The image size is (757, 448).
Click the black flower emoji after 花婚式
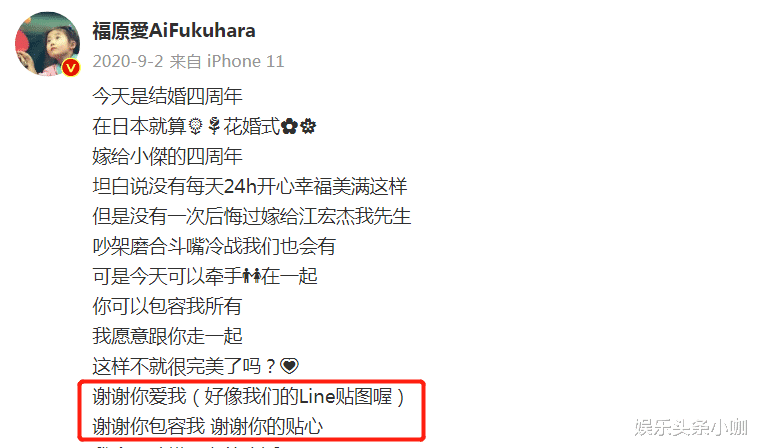click(x=289, y=126)
